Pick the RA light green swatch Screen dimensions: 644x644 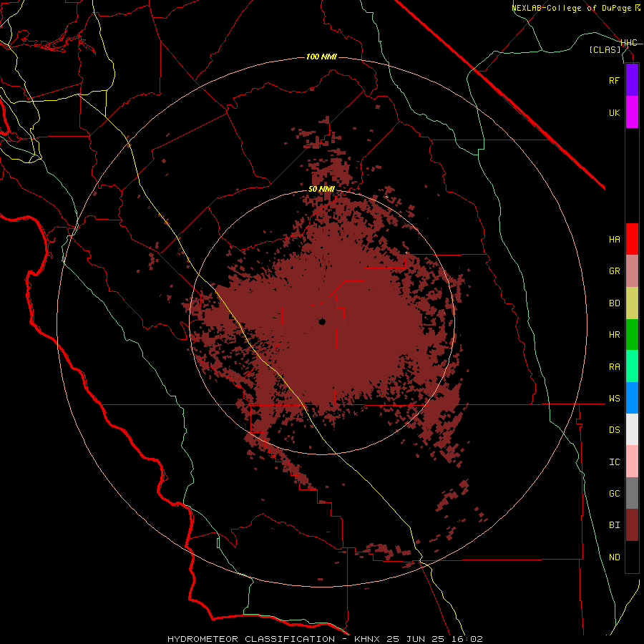(632, 366)
